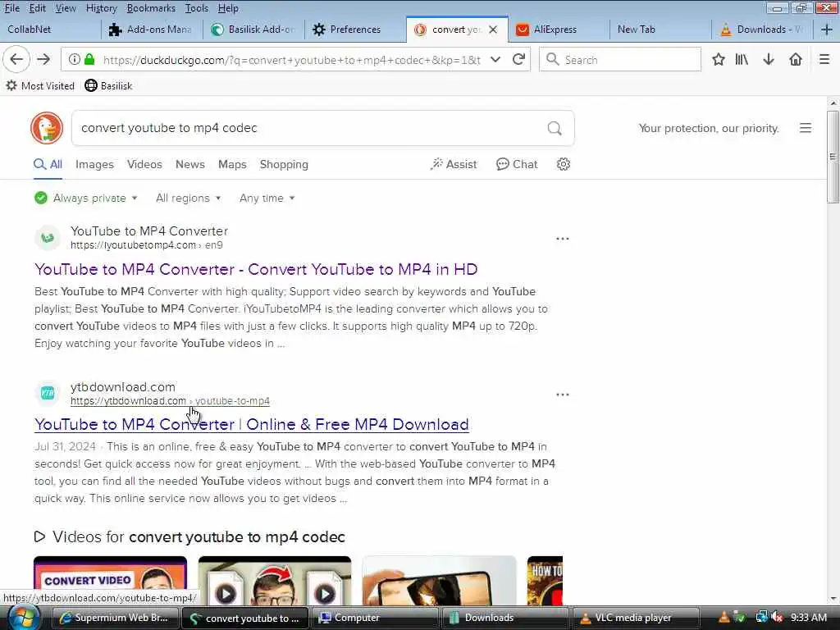Open the View menu

coord(66,8)
